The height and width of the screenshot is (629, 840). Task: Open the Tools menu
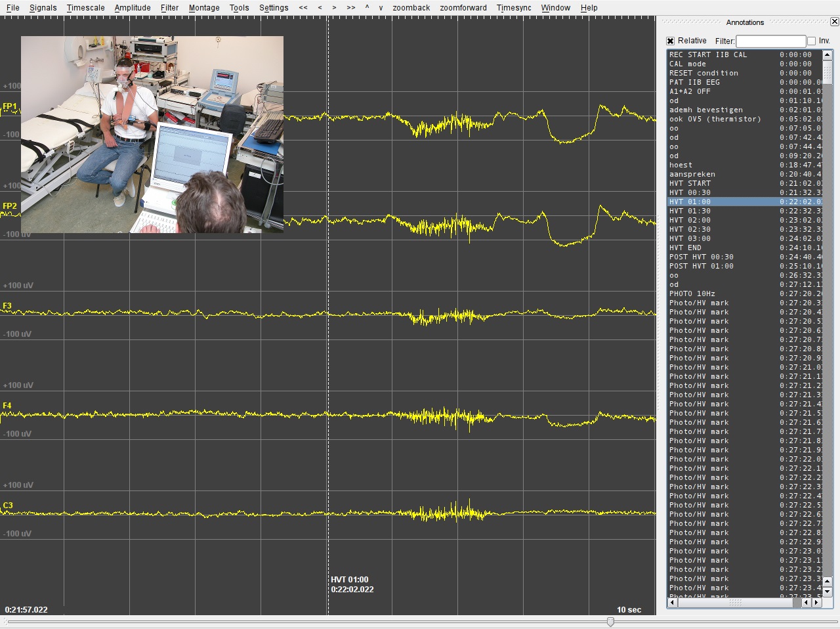tap(239, 8)
